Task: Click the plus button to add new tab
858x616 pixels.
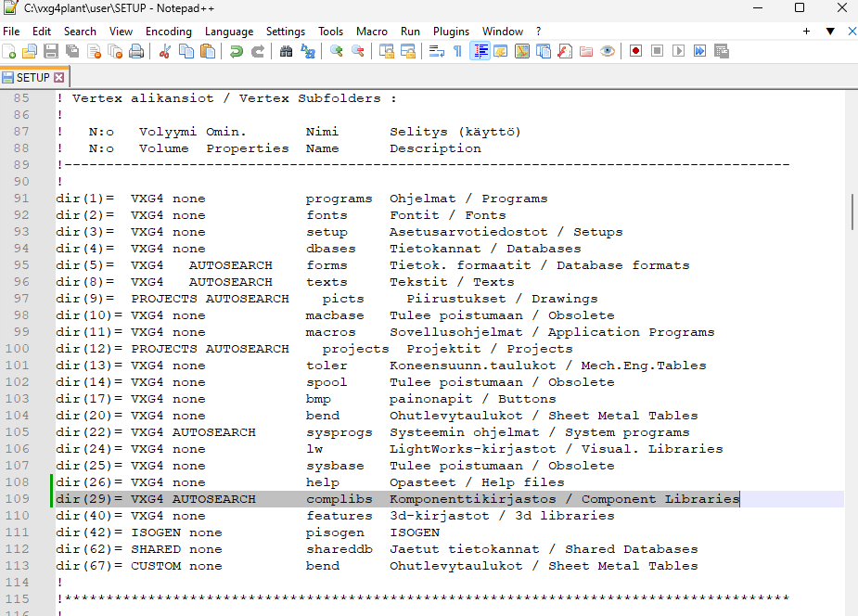Action: (x=807, y=31)
